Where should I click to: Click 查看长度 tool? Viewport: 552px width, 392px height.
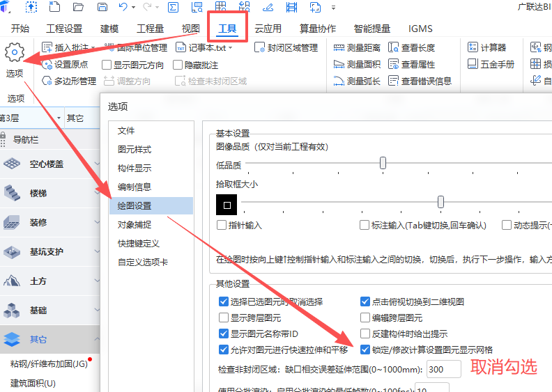coord(411,47)
